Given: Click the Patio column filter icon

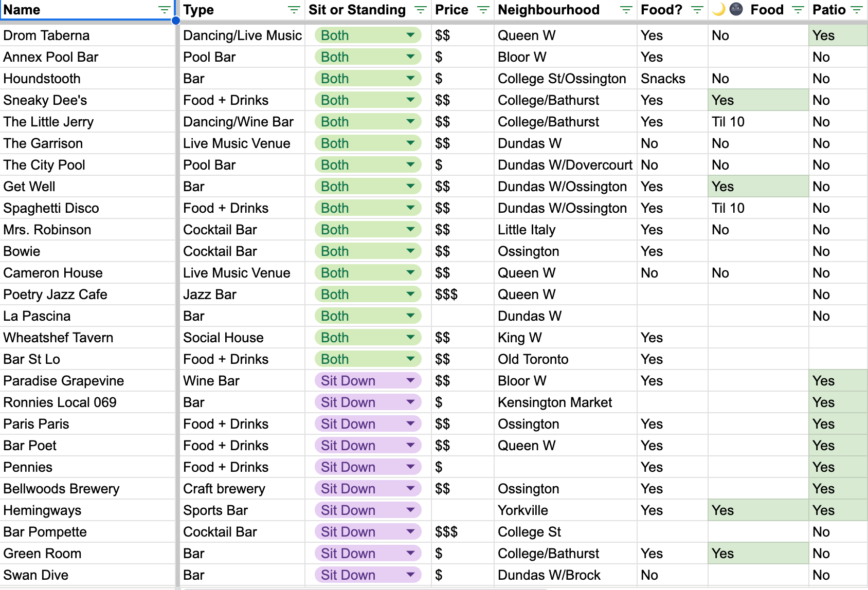Looking at the screenshot, I should pos(856,10).
